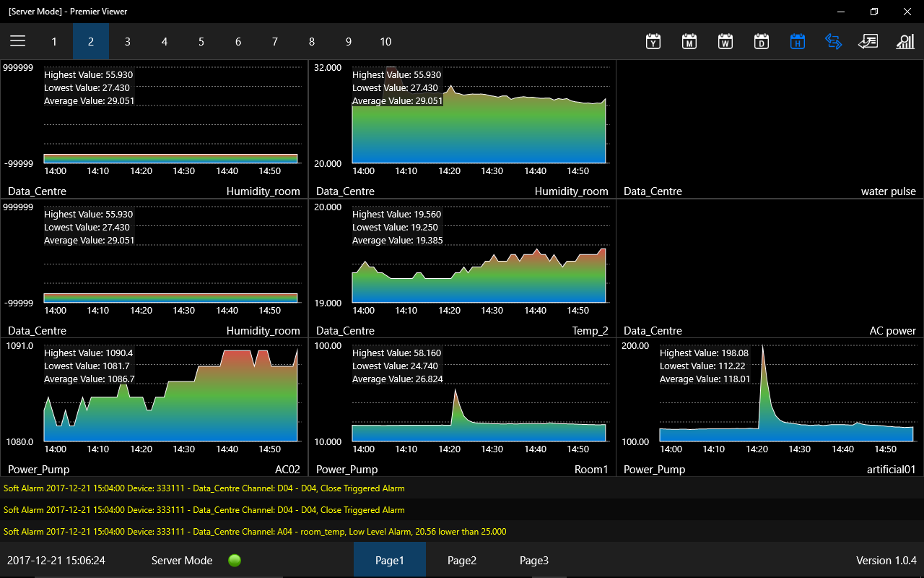Open the chart analysis magnifier icon
The image size is (924, 578).
[x=905, y=41]
